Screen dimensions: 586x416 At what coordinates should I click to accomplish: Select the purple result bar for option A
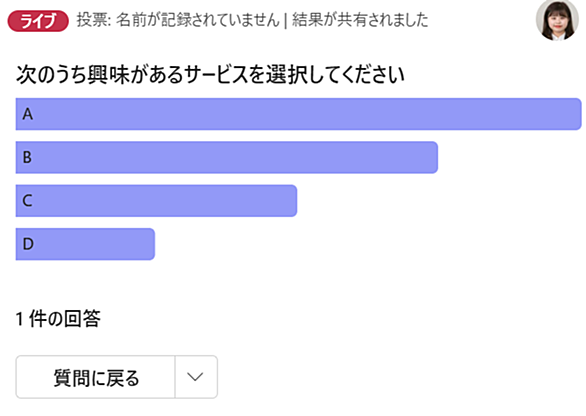point(298,114)
